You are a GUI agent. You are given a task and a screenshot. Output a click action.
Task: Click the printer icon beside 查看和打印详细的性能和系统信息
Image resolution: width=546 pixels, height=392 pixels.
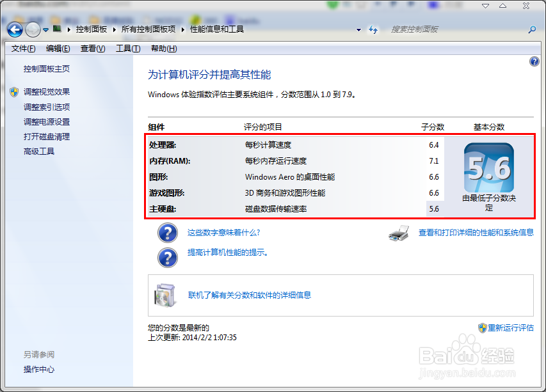pos(398,234)
